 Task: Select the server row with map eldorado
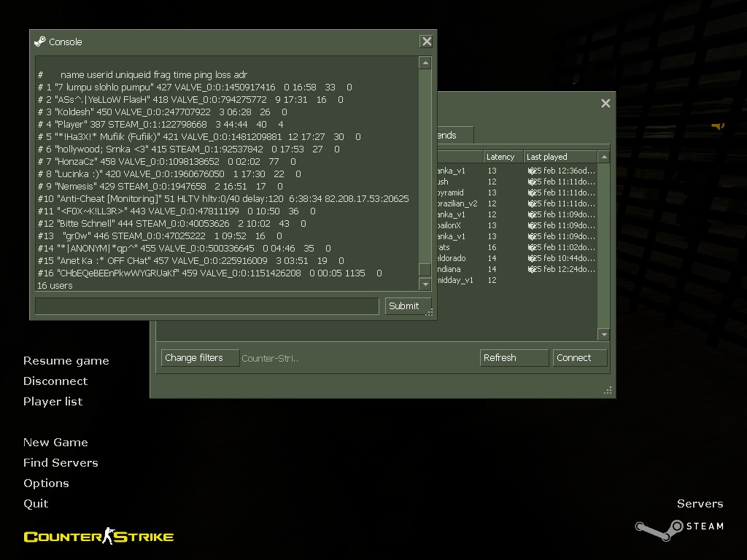[517, 258]
